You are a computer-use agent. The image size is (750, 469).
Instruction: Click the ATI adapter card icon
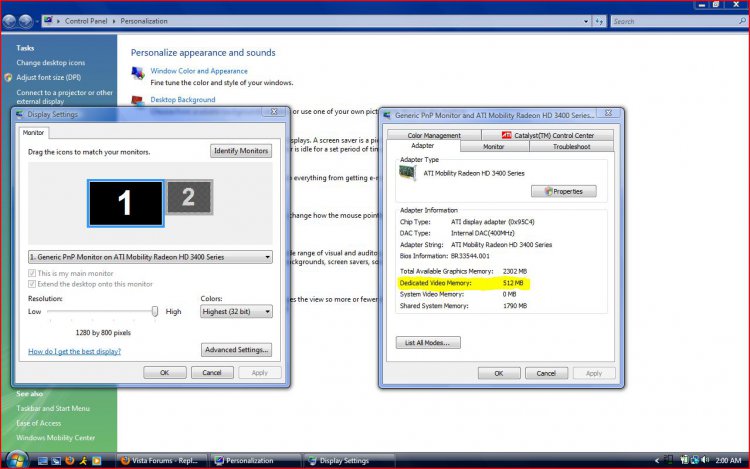[408, 173]
